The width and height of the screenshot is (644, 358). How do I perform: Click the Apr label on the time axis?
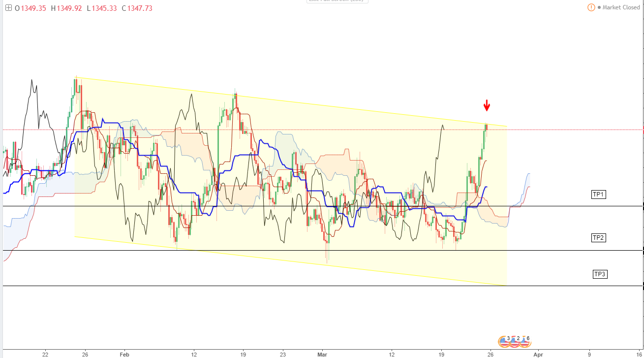pyautogui.click(x=539, y=354)
